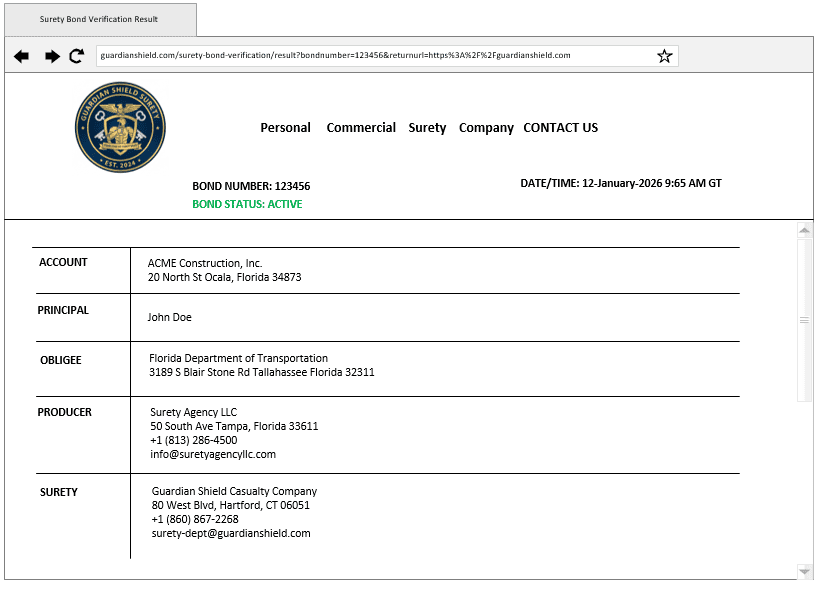Reload the page with refresh icon
This screenshot has height=590, width=822.
point(77,57)
